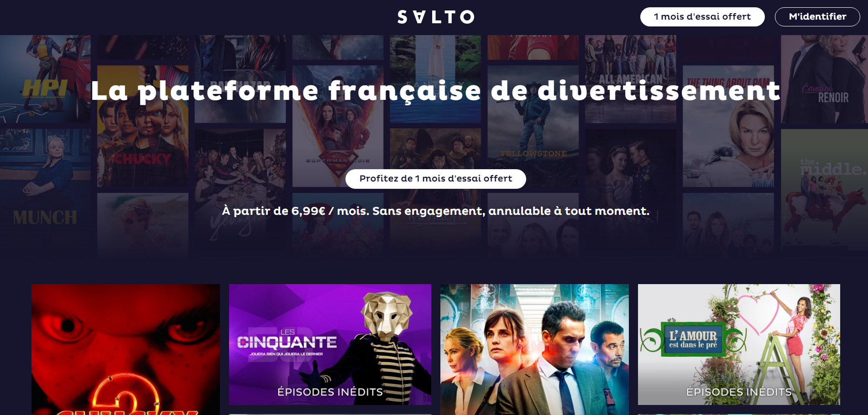Image resolution: width=868 pixels, height=415 pixels.
Task: Click Profitez de 1 mois d'essai offert
Action: coord(436,179)
